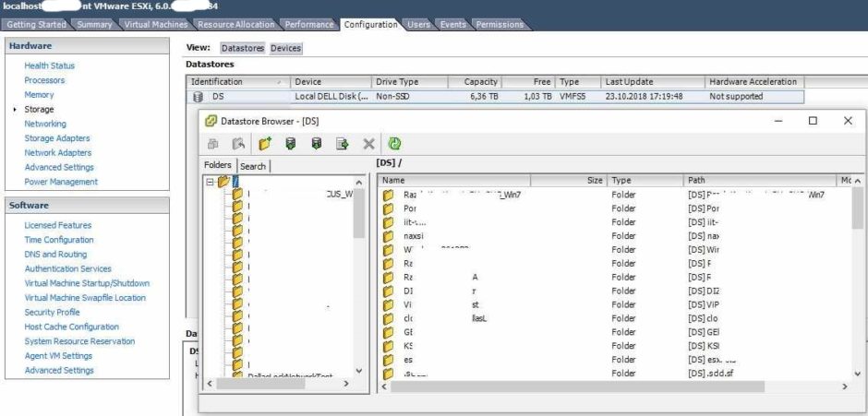Open Networking under Hardware
The image size is (868, 416).
(x=45, y=124)
